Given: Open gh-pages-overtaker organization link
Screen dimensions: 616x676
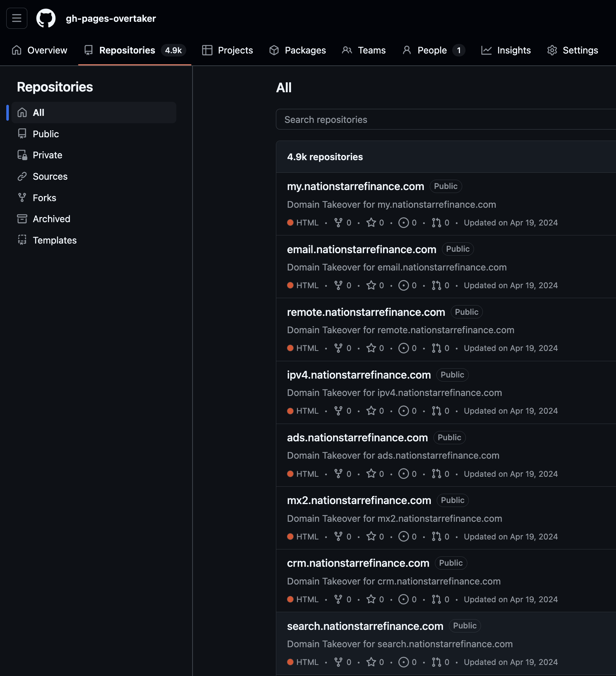Looking at the screenshot, I should 111,18.
